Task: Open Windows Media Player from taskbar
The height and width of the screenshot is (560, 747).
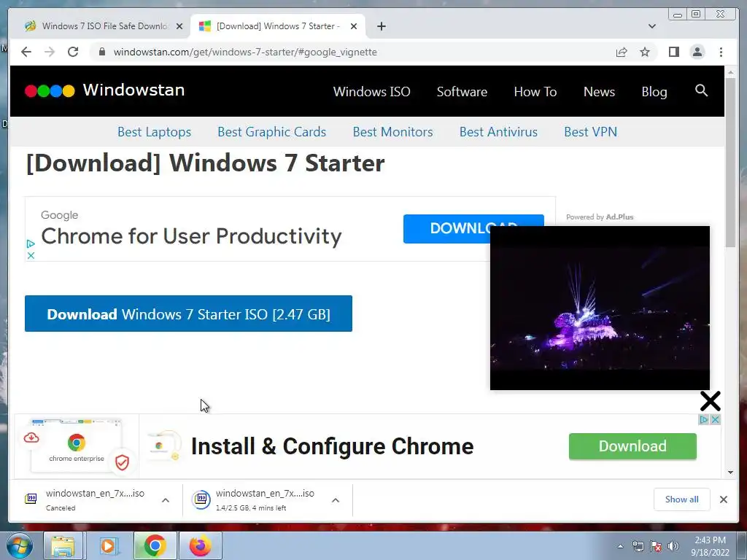Action: (109, 545)
